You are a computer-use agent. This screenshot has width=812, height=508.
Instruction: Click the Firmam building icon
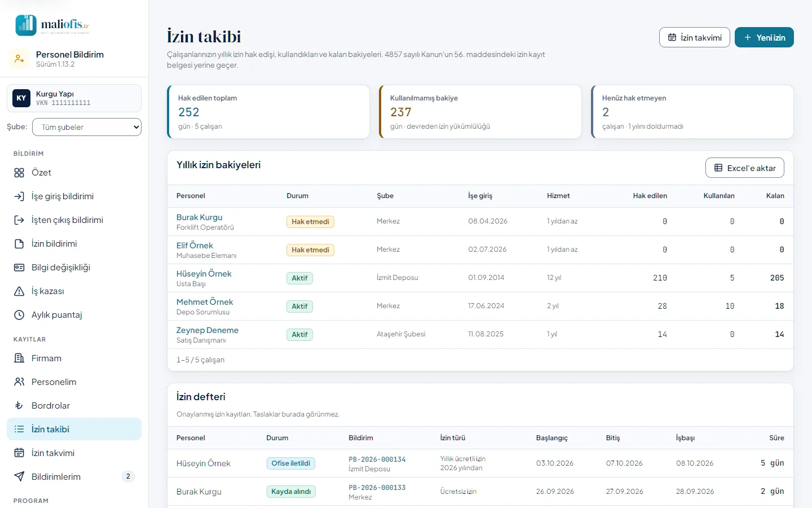click(x=19, y=358)
